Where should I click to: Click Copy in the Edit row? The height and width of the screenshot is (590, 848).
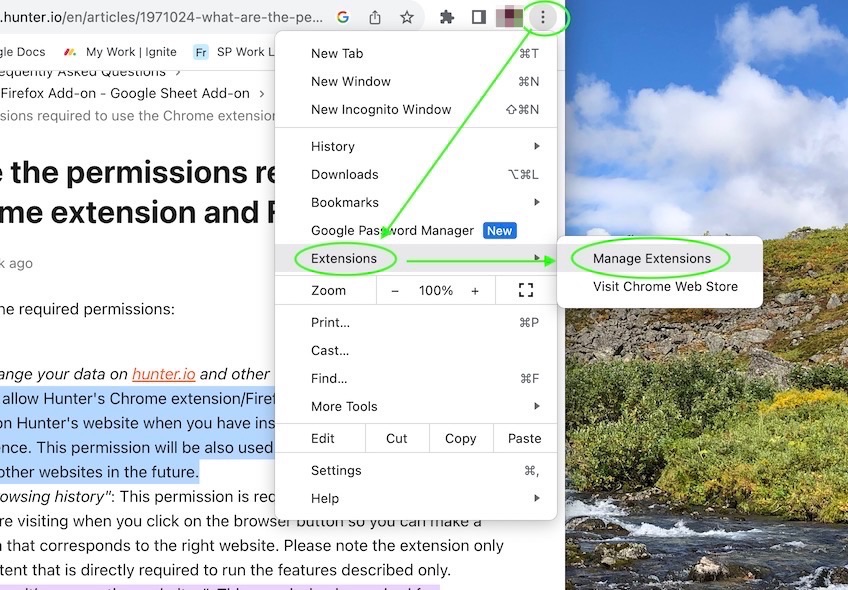[461, 438]
